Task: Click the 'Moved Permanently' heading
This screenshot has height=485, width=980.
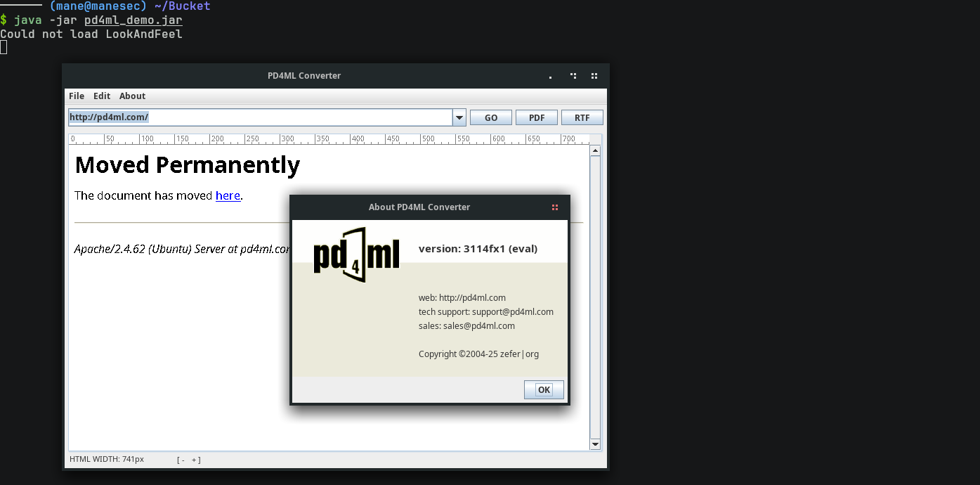Action: pos(188,165)
